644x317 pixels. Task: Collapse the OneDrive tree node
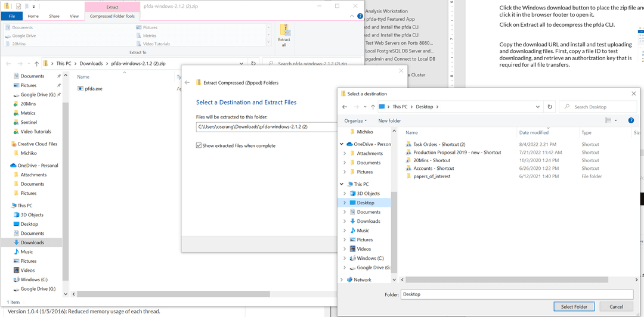[x=342, y=144]
